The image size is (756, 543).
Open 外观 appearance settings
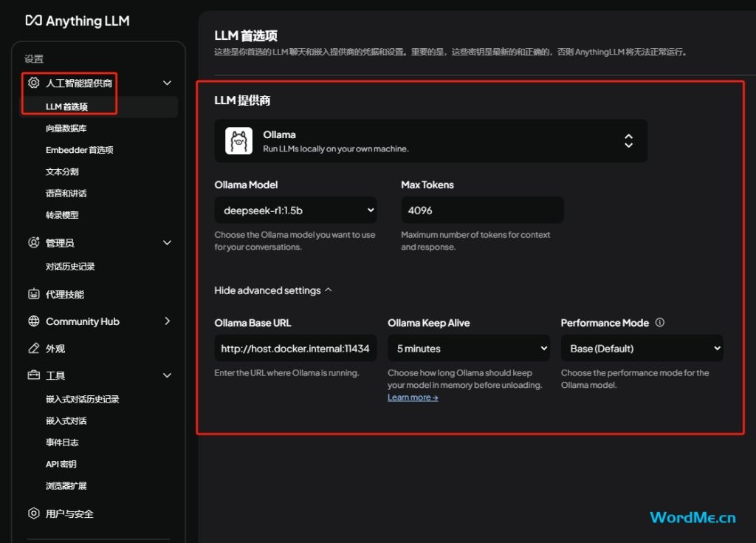55,349
